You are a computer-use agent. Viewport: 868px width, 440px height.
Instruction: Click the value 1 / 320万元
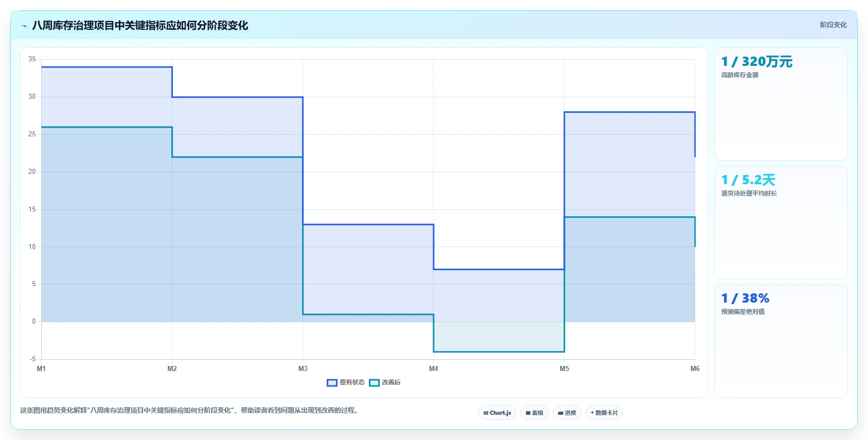pos(756,62)
